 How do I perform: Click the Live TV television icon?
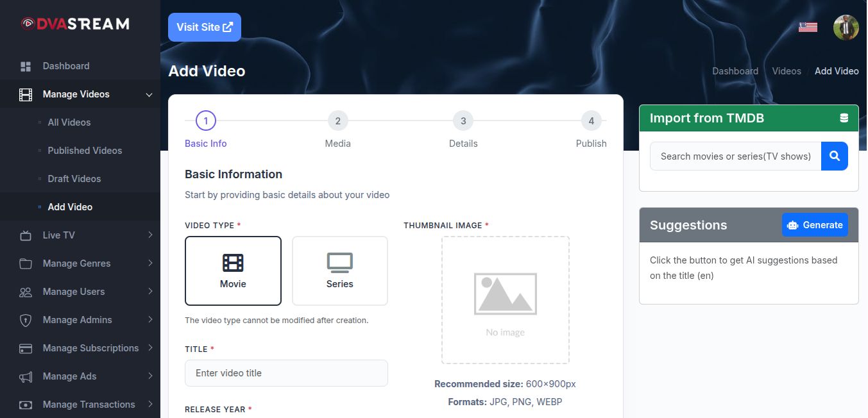click(x=26, y=235)
